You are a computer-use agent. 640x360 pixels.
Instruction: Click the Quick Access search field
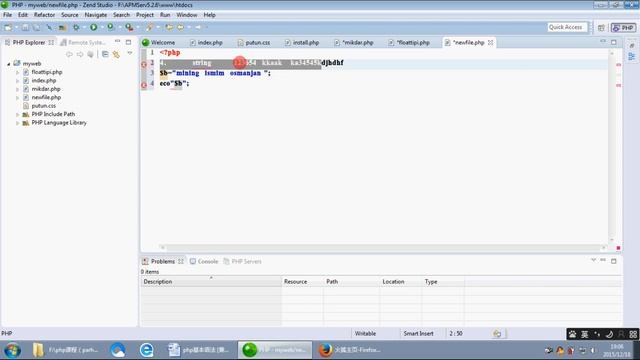pos(566,27)
